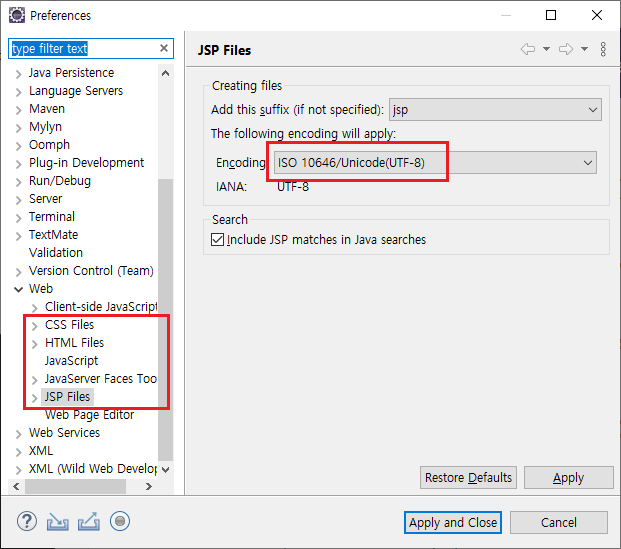
Task: Click the Forward navigation arrow
Action: point(566,49)
